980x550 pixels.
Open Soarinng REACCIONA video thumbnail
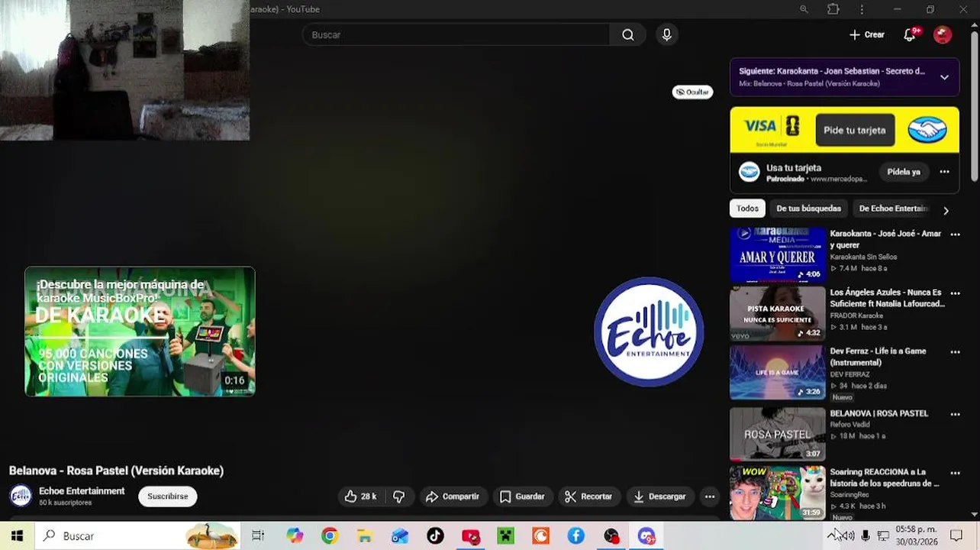[777, 493]
